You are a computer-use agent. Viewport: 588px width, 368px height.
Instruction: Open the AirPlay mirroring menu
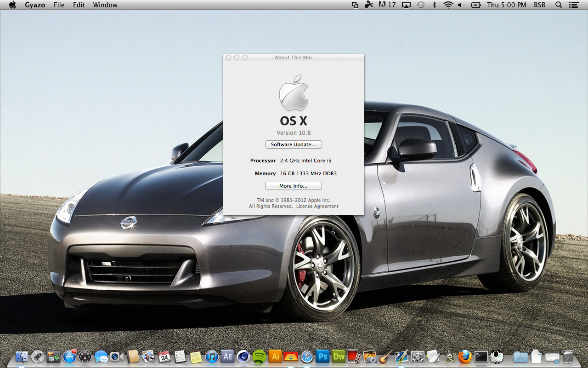[x=406, y=5]
